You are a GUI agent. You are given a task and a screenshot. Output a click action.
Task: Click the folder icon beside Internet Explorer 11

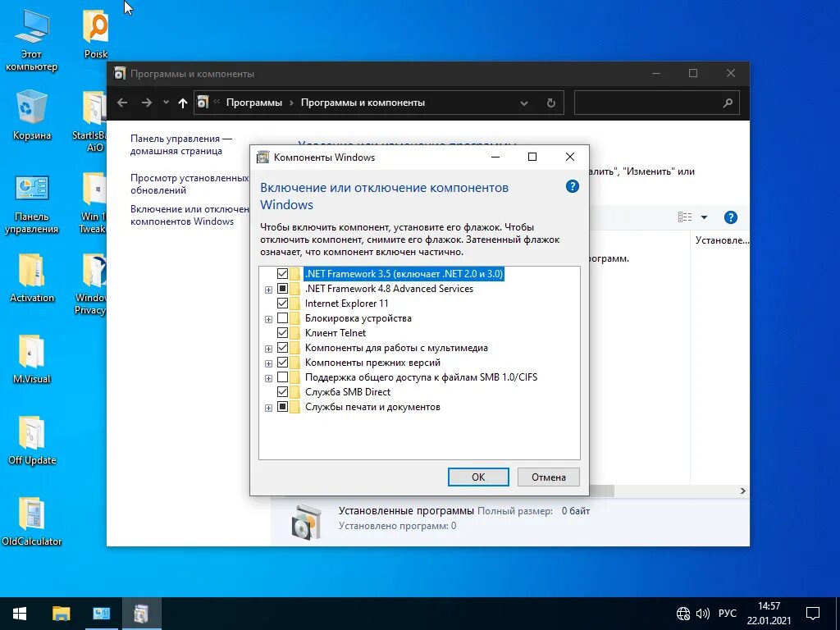(295, 304)
